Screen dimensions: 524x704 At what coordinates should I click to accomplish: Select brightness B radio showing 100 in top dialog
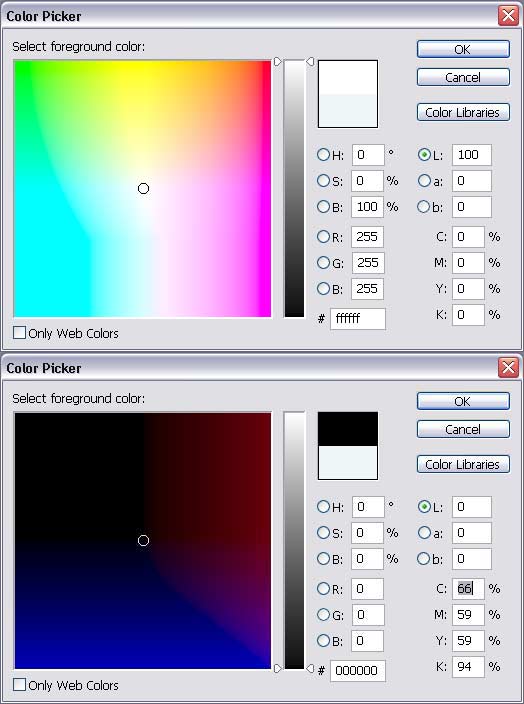point(323,207)
